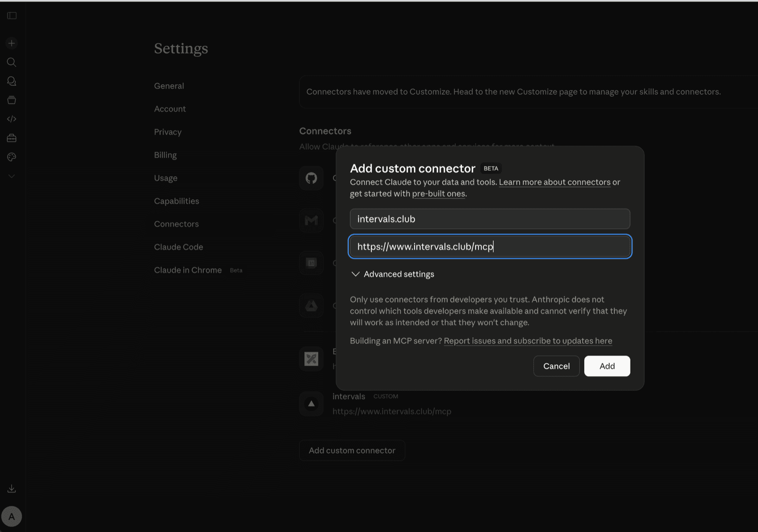The height and width of the screenshot is (532, 758).
Task: Click the intervals connector name
Action: (x=349, y=397)
